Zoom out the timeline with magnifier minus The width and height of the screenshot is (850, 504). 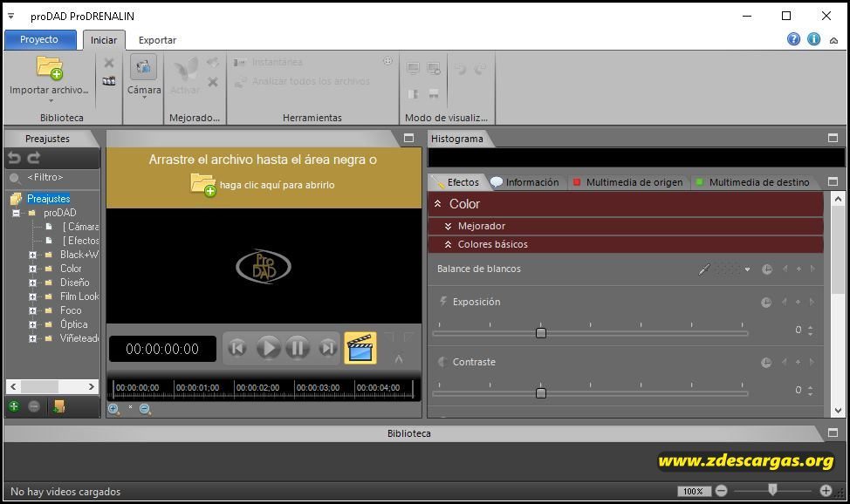[145, 409]
